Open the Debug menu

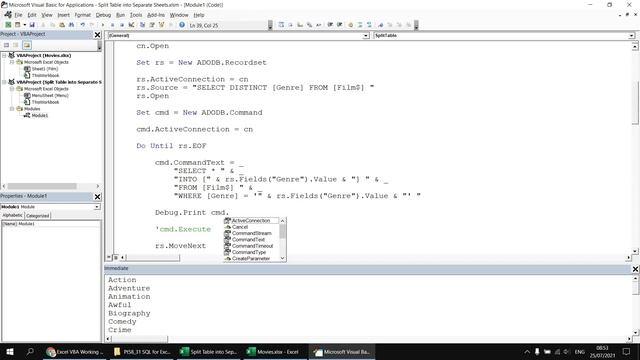(103, 15)
